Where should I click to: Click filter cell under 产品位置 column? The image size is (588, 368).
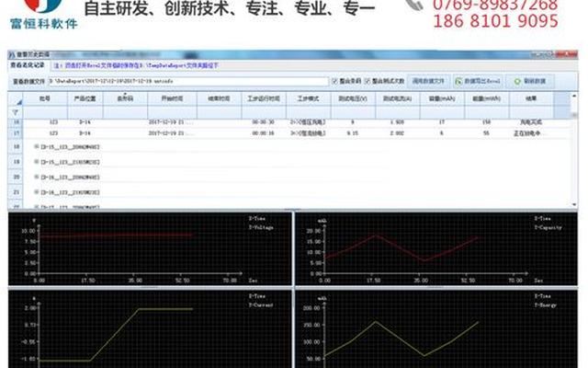(85, 112)
